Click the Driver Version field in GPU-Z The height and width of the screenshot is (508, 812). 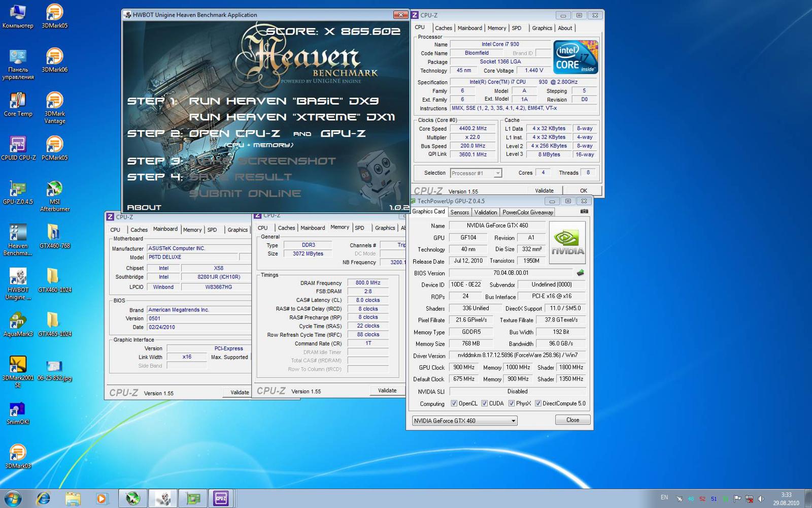click(518, 356)
